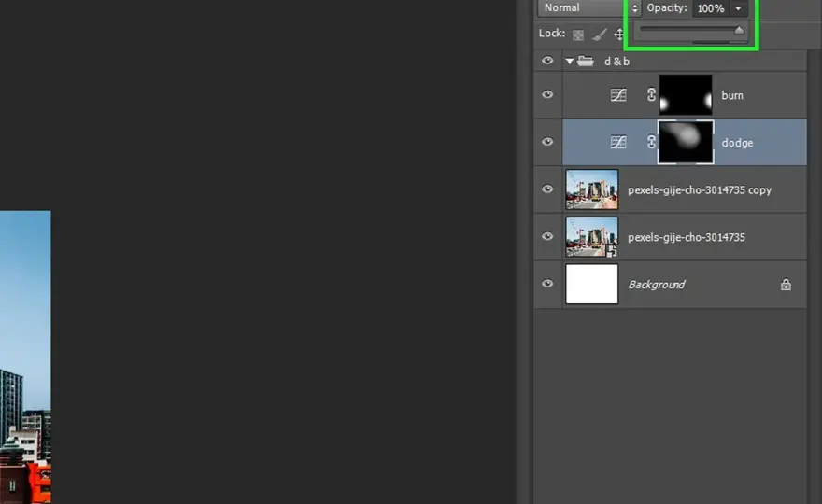Click the lock image pixels brush icon

(x=599, y=35)
